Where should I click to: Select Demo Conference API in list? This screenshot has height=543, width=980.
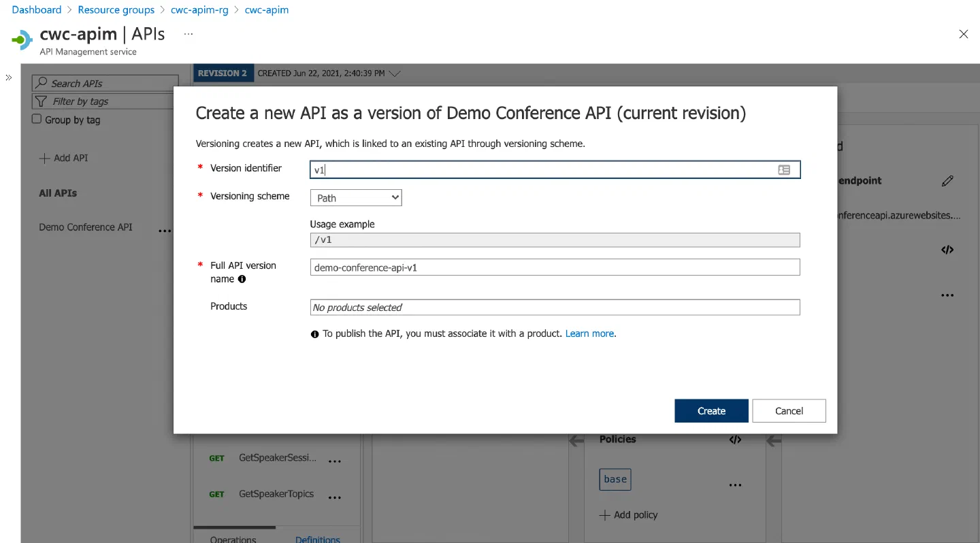pyautogui.click(x=86, y=227)
